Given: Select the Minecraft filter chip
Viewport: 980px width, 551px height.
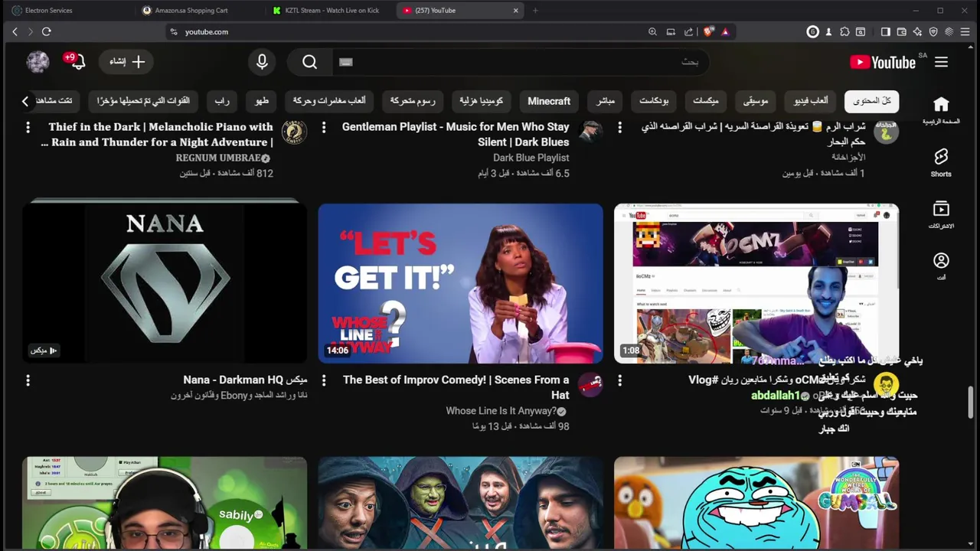Looking at the screenshot, I should coord(549,101).
